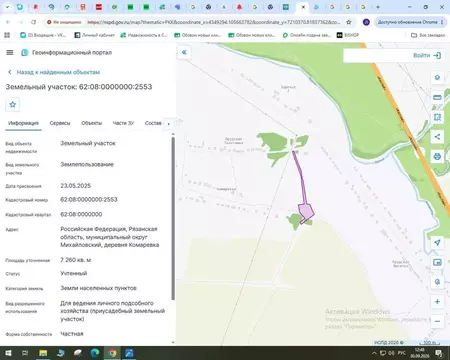Collapse the info side panel with double chevron
The height and width of the screenshot is (360, 450).
pos(184,52)
